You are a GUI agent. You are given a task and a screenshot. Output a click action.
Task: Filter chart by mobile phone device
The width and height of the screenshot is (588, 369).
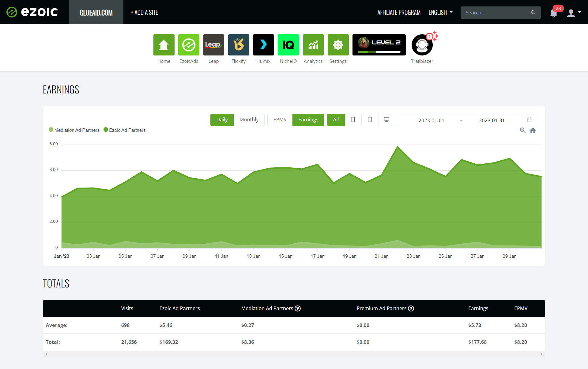(x=353, y=120)
